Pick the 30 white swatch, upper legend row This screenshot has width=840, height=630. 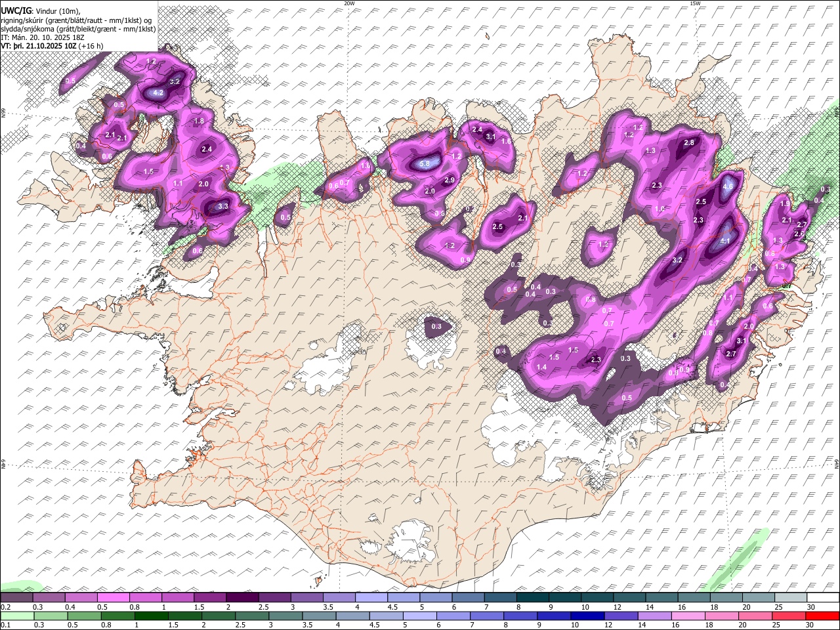(823, 598)
